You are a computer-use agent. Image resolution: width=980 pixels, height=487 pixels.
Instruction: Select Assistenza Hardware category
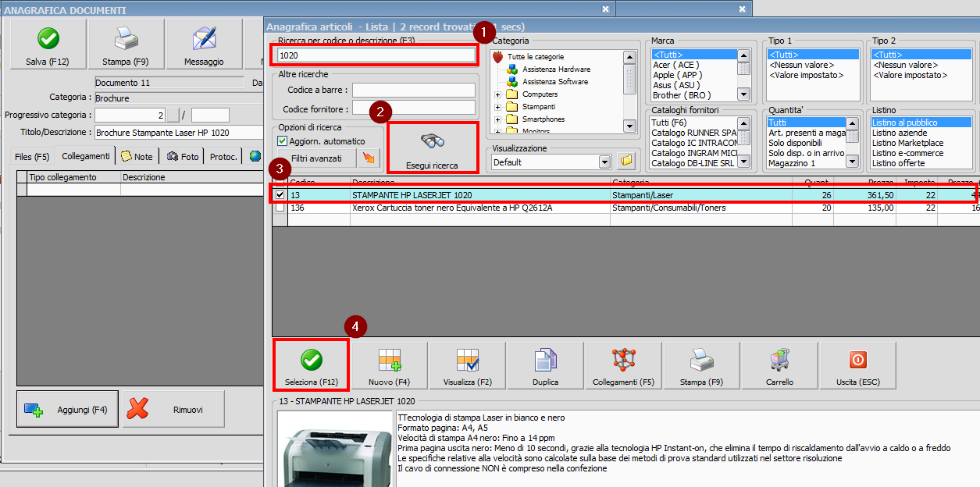pyautogui.click(x=555, y=69)
